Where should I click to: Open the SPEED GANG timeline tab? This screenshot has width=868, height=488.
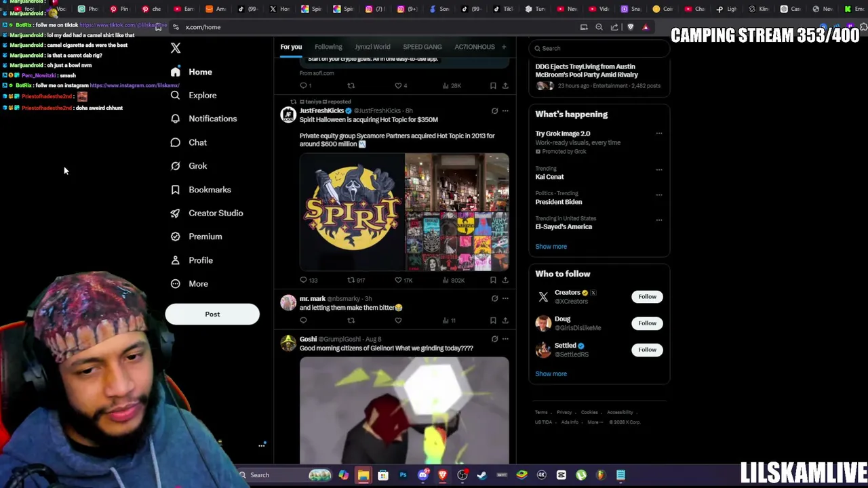tap(422, 47)
